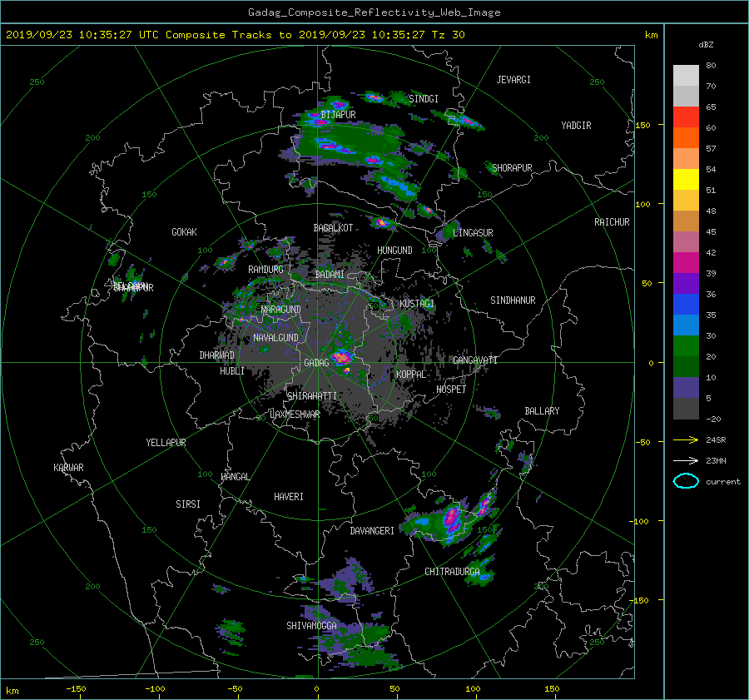749x700 pixels.
Task: Select the magenta 39 dBZ color swatch
Action: coord(686,263)
